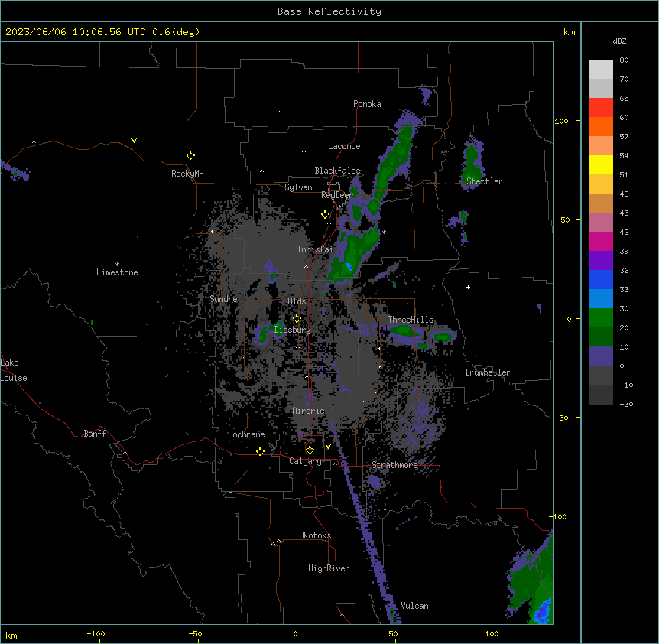
Task: Click the white plus marker north of Drumheller
Action: [468, 287]
